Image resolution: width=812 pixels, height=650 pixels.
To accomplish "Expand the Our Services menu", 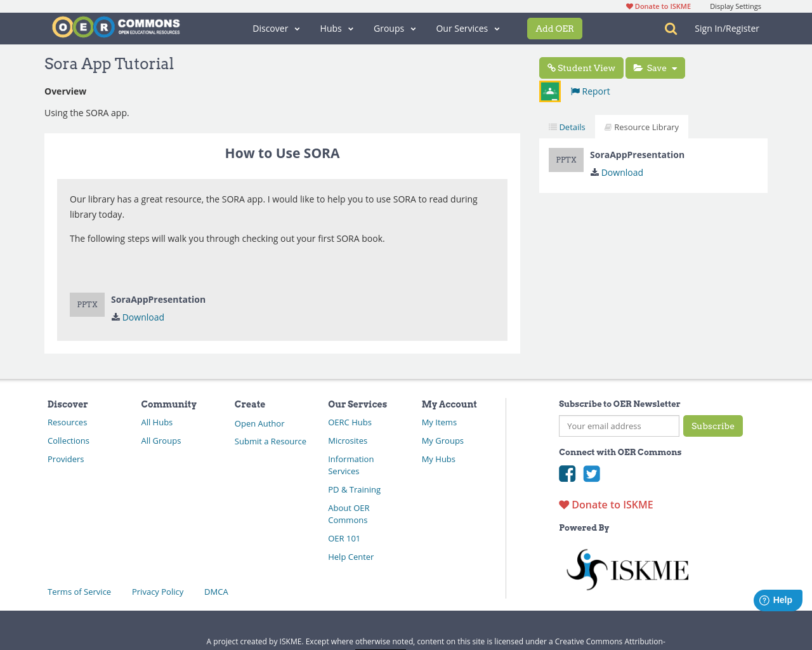I will coord(468,29).
